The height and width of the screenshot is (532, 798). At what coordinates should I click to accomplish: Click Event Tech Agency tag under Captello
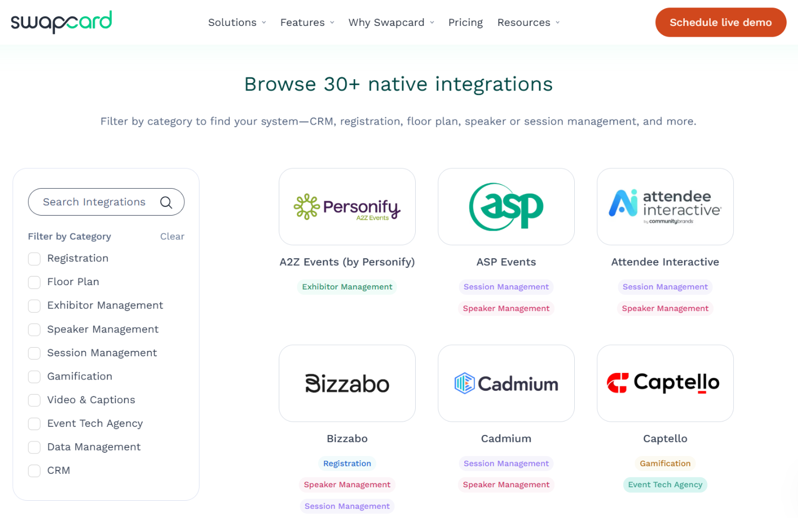coord(665,485)
